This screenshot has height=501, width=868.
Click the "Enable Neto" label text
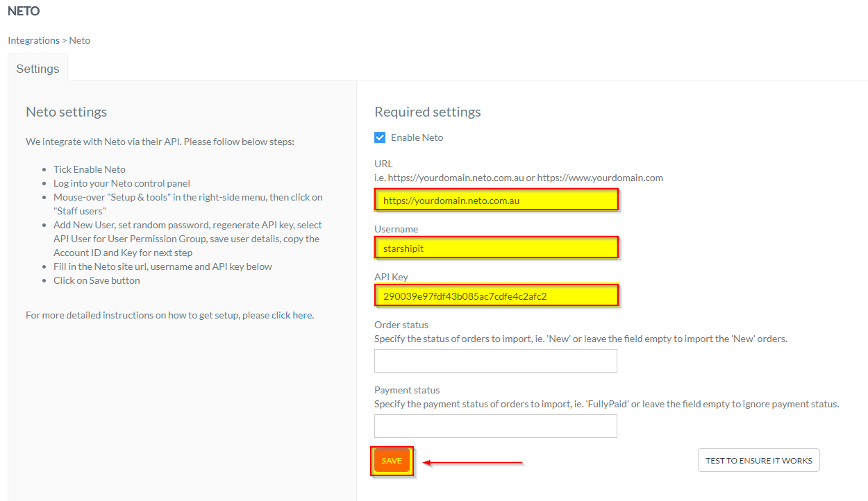[x=417, y=137]
